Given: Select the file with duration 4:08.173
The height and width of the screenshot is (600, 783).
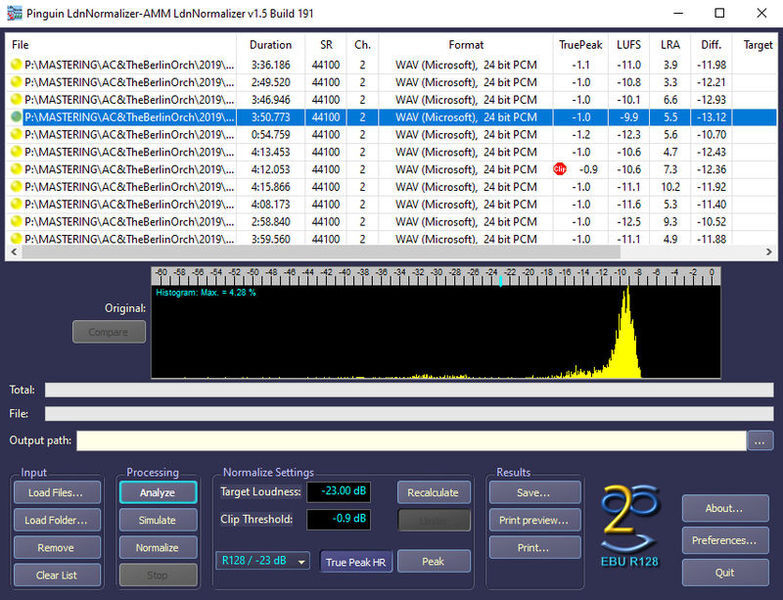Looking at the screenshot, I should coord(391,204).
